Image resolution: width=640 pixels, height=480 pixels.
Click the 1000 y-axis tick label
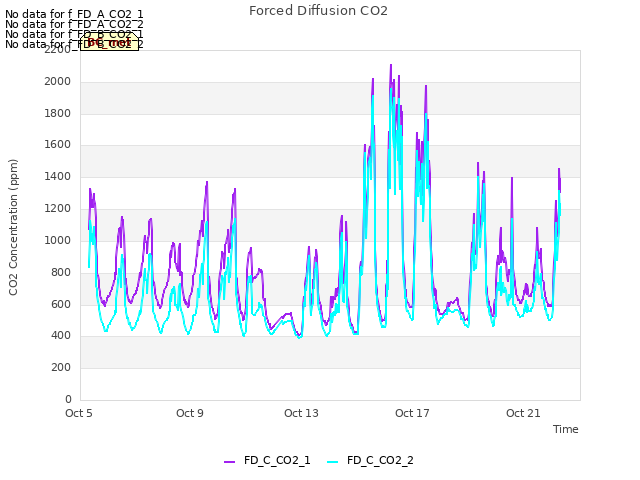(x=58, y=240)
